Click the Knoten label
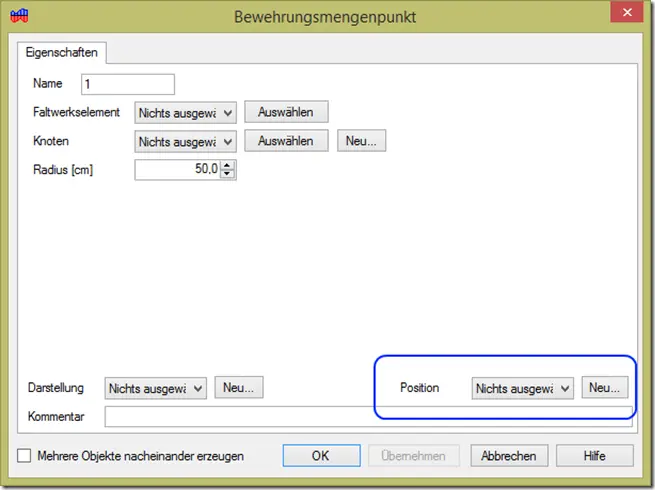 pos(51,141)
